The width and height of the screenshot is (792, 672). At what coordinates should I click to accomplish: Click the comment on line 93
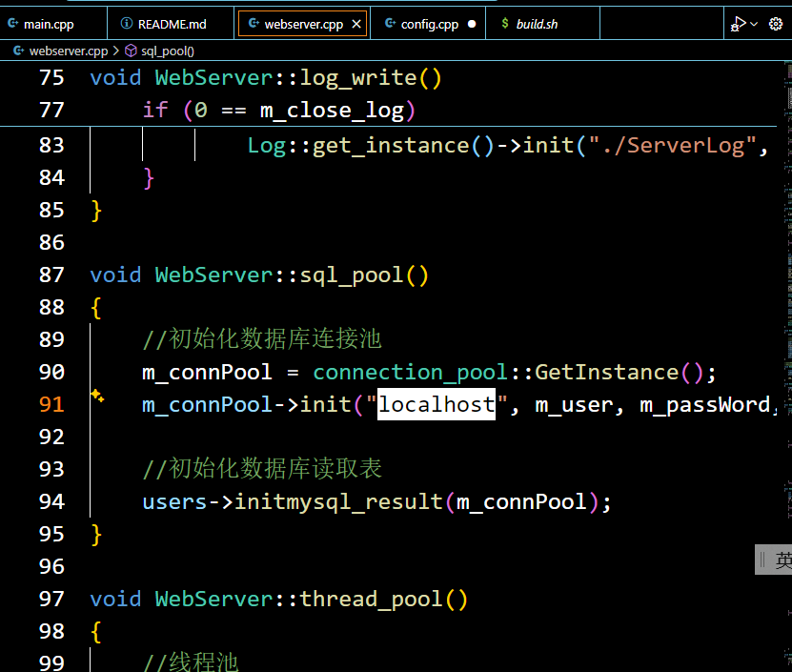262,469
